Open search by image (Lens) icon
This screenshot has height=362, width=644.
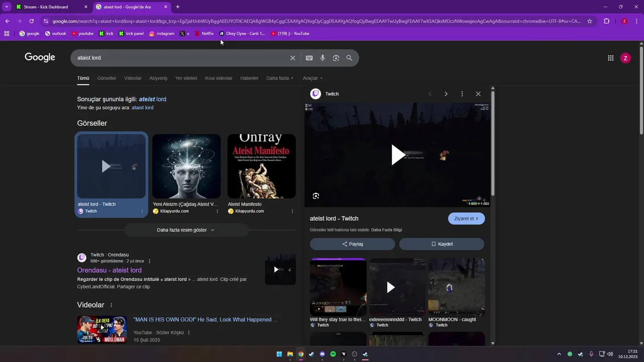[336, 58]
